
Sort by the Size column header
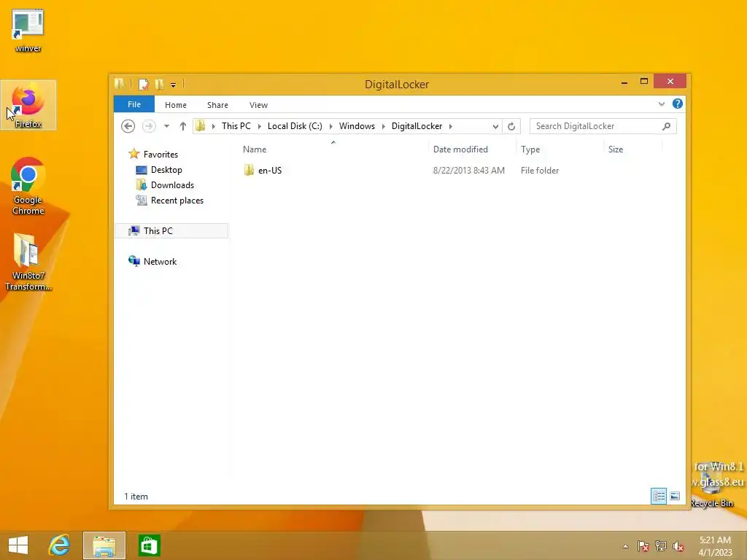pos(632,149)
